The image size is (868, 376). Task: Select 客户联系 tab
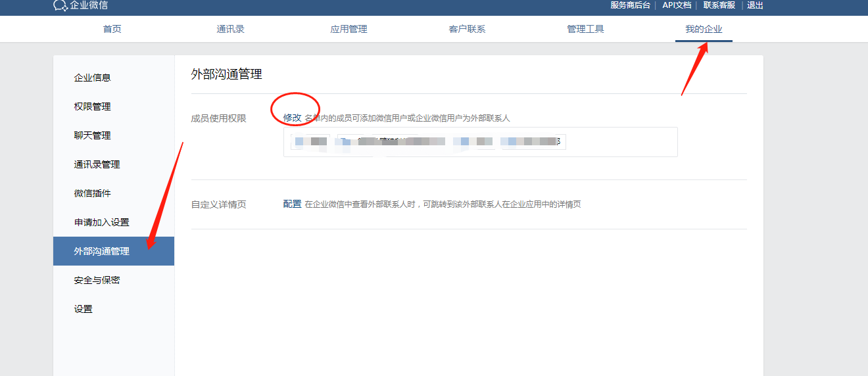point(467,29)
